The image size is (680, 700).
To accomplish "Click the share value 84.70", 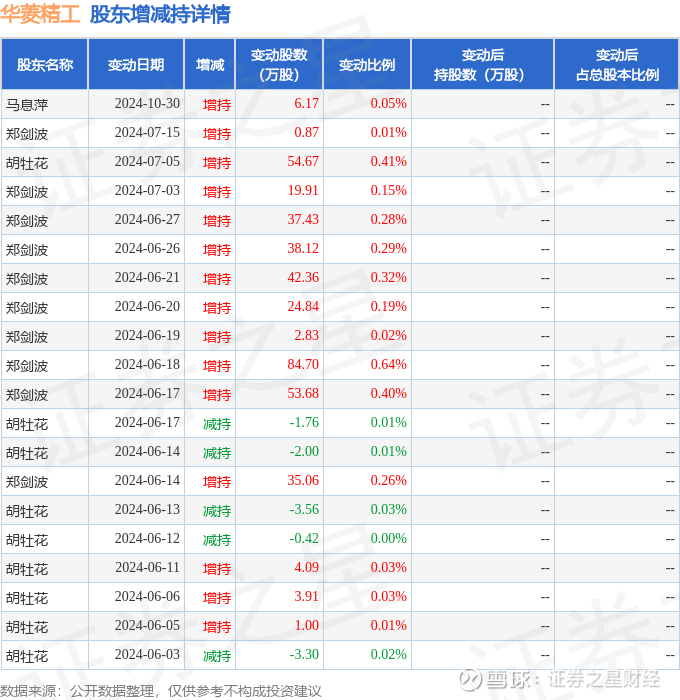I will (303, 365).
